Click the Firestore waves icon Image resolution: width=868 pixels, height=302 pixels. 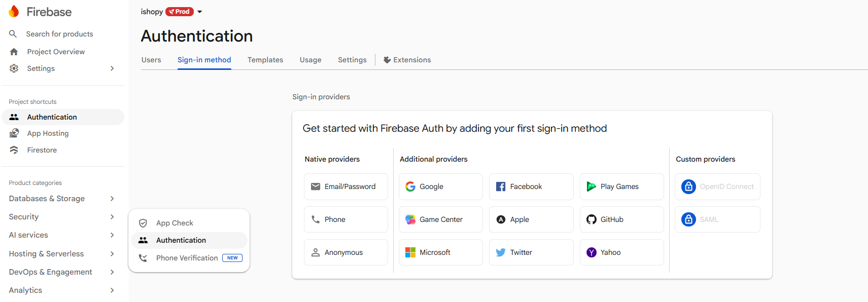[x=14, y=150]
